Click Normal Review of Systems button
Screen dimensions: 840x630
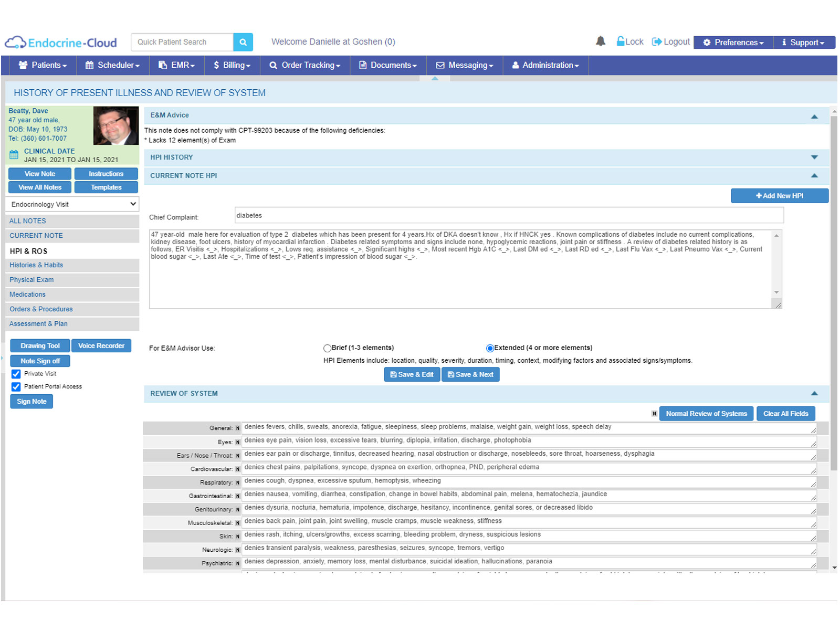coord(706,414)
